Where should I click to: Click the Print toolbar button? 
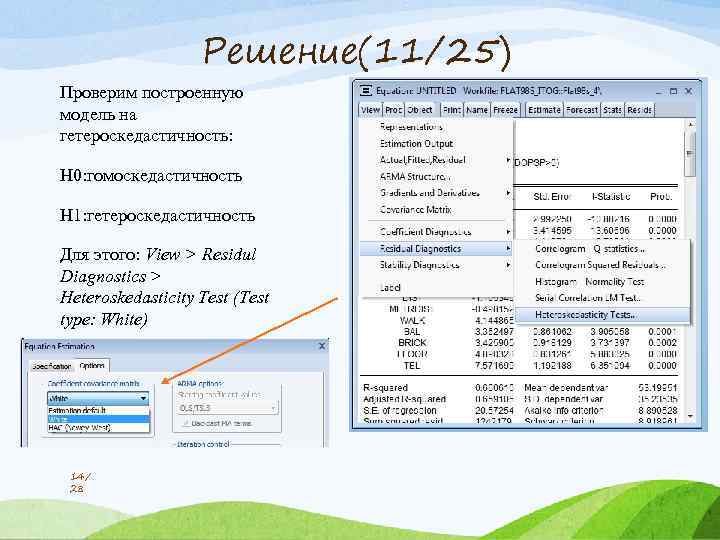point(452,110)
